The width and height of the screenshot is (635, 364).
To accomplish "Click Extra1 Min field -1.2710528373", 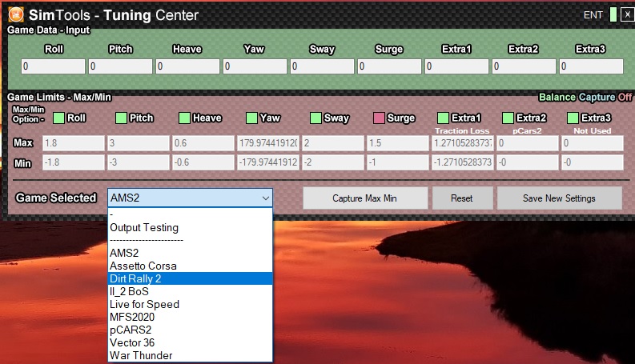I will (x=463, y=162).
